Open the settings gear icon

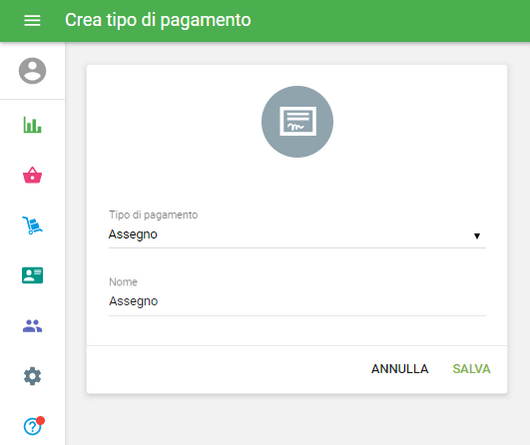(x=32, y=376)
